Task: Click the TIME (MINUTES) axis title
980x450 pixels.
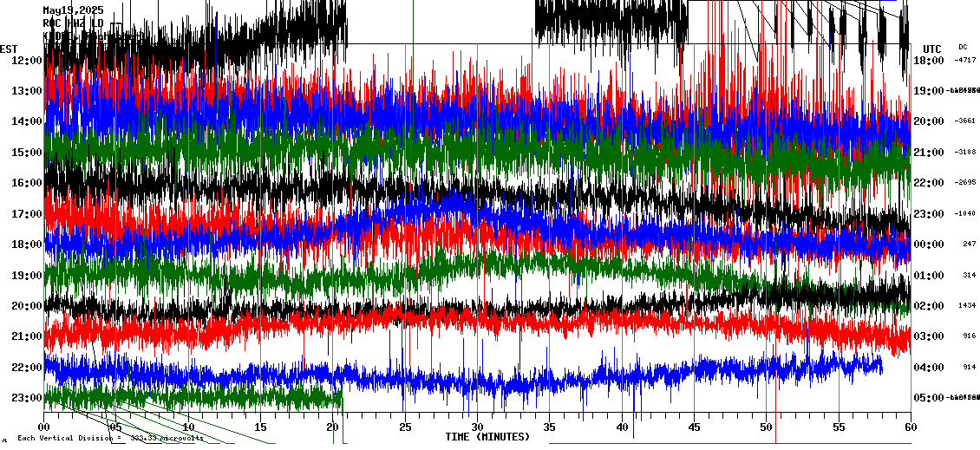Action: point(487,437)
